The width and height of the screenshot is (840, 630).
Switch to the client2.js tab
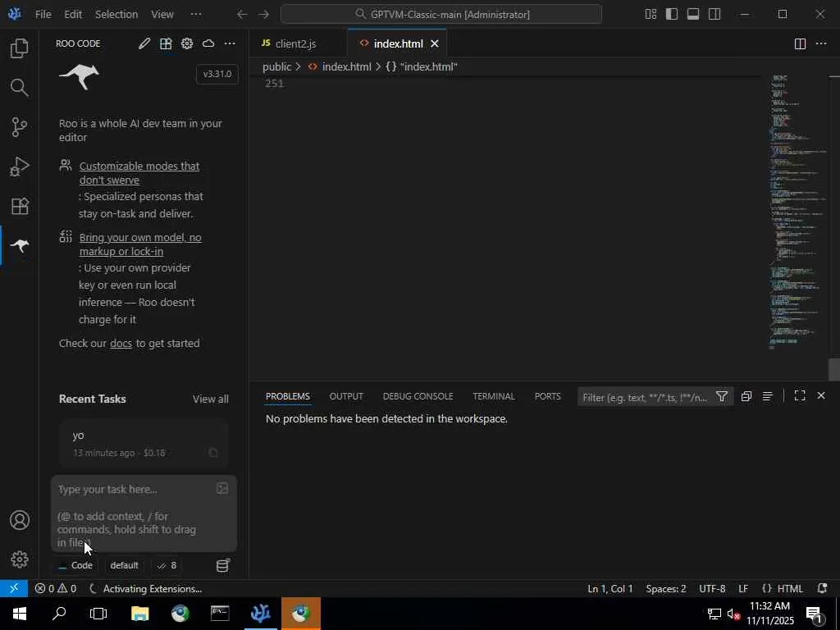295,44
